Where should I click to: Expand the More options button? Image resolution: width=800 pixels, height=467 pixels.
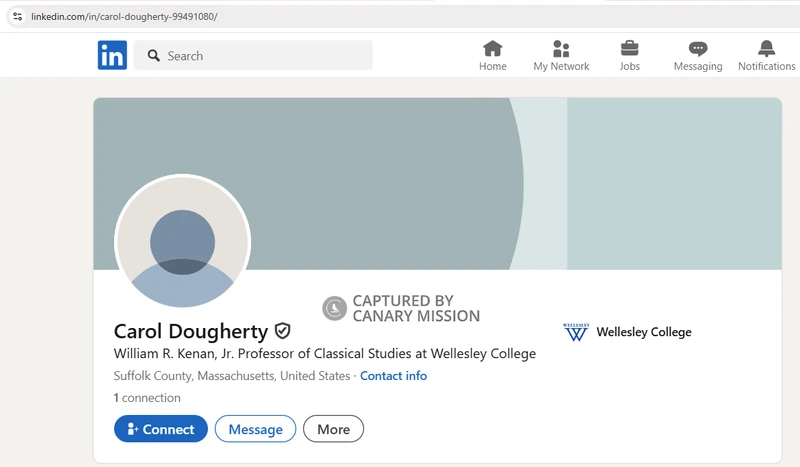point(333,429)
